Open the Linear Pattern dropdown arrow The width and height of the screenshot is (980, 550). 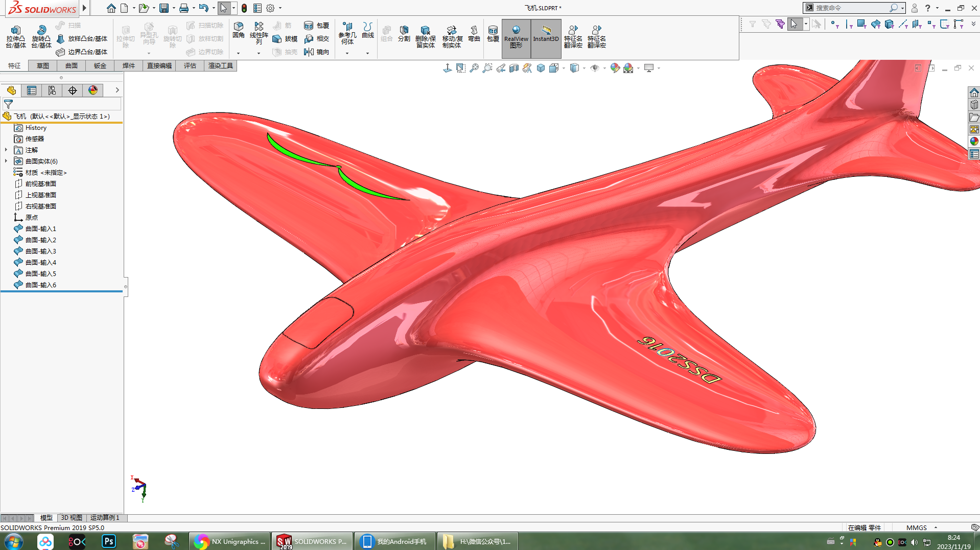tap(259, 53)
